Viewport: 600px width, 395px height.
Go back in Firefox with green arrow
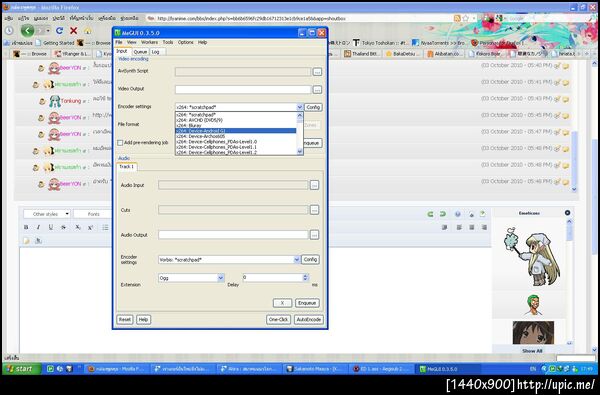[x=28, y=30]
